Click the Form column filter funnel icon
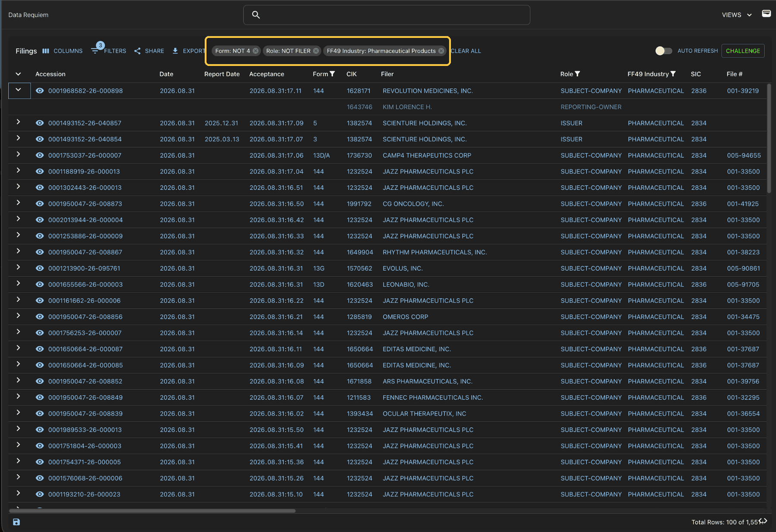Viewport: 776px width, 532px height. coord(332,74)
